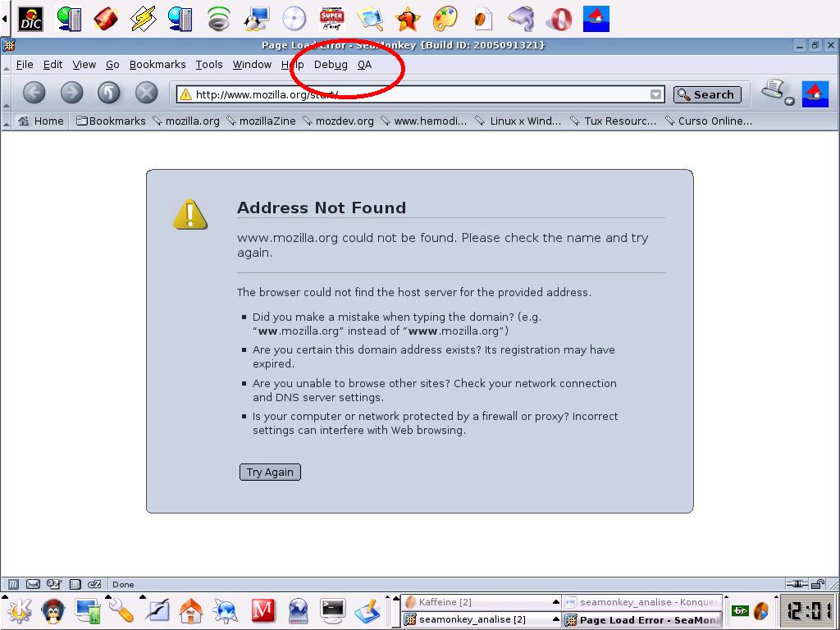Click the Stop loading X button
Screen dimensions: 840x630
point(146,93)
